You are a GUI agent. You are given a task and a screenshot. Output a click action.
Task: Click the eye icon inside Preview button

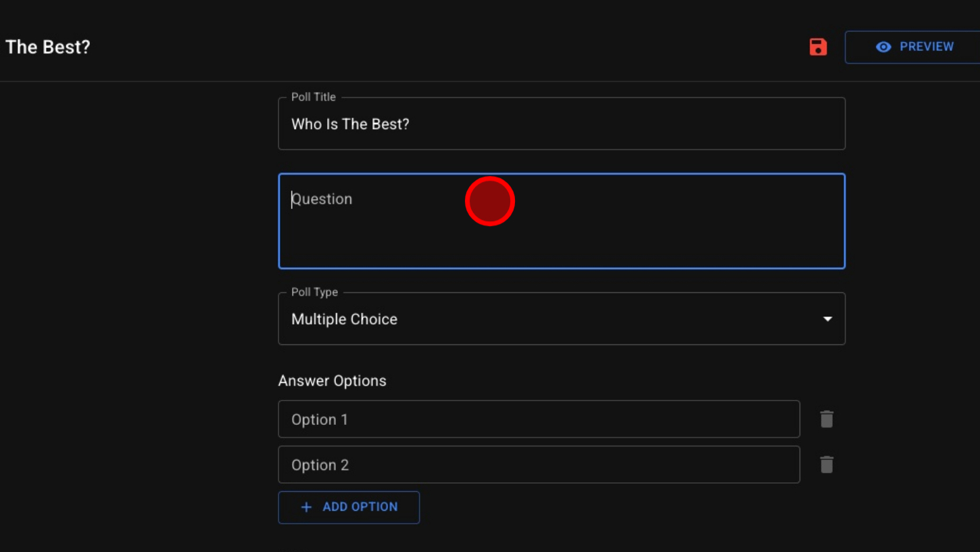tap(883, 47)
